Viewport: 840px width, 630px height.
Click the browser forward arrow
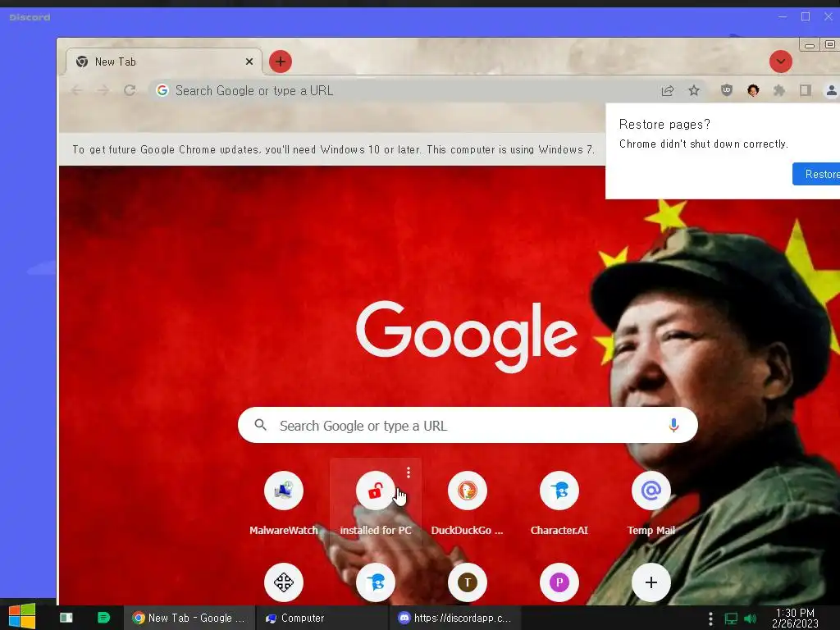click(x=103, y=90)
